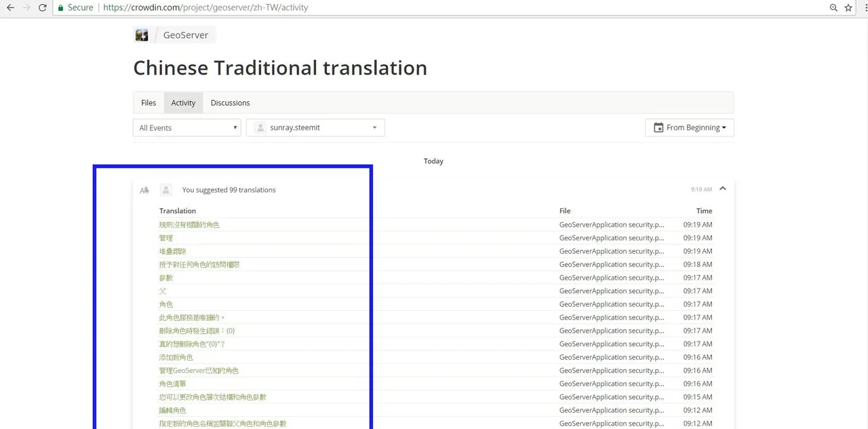Reload the page with the refresh icon

click(x=43, y=7)
